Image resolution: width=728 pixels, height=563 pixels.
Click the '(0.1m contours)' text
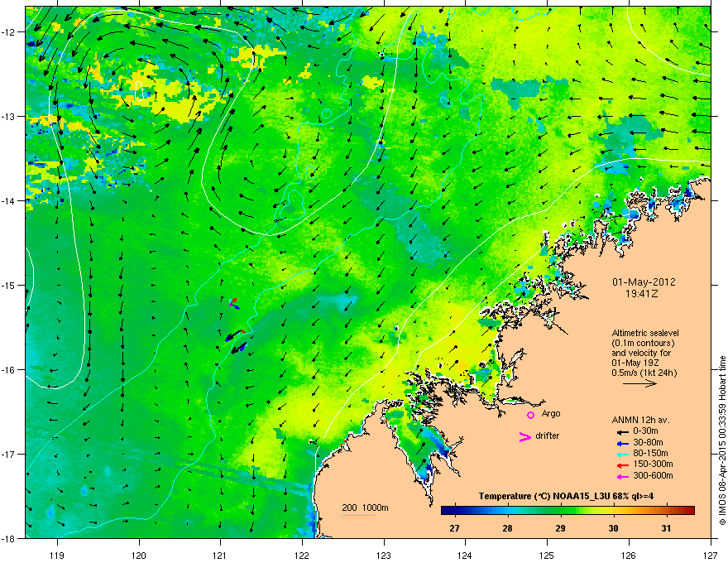[643, 343]
